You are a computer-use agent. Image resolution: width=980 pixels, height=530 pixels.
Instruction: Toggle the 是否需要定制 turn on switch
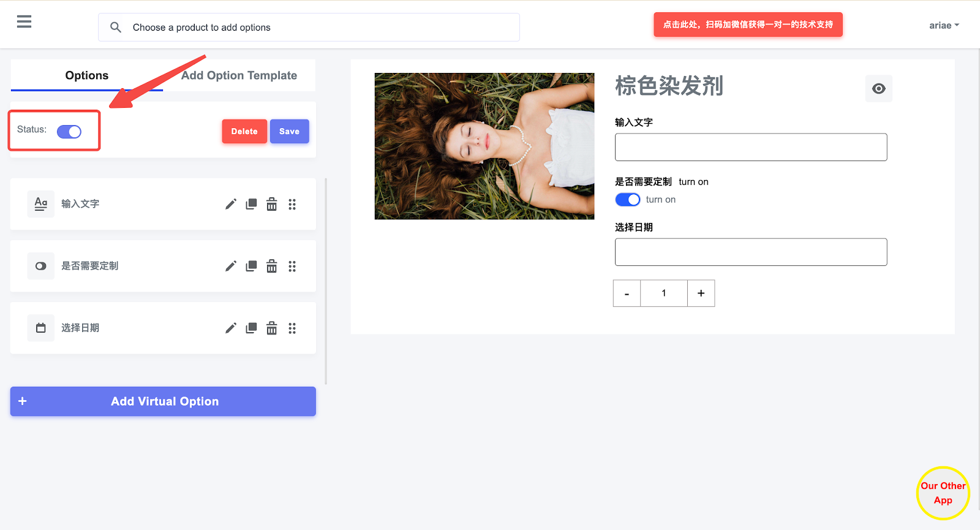point(627,200)
